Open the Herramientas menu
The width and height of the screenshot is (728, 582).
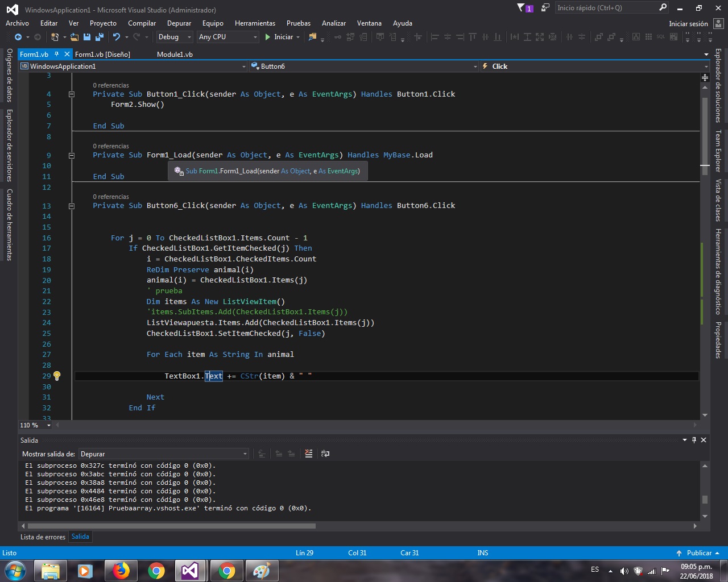(x=255, y=23)
